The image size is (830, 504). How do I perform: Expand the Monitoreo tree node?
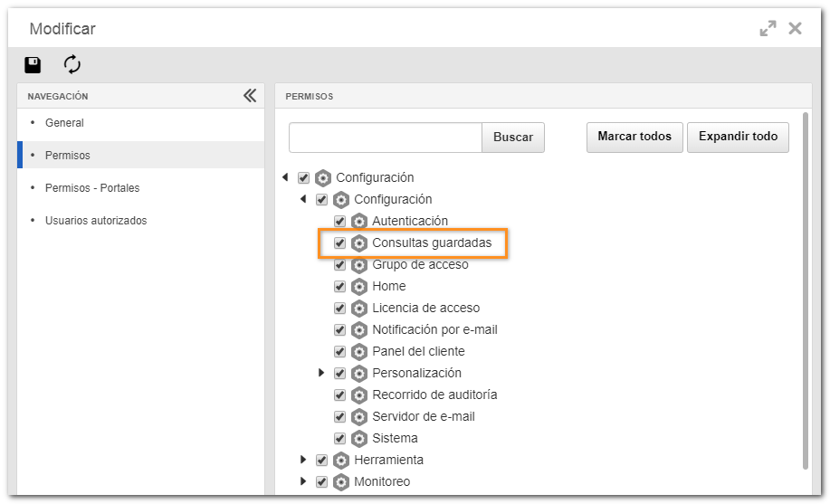[x=303, y=481]
